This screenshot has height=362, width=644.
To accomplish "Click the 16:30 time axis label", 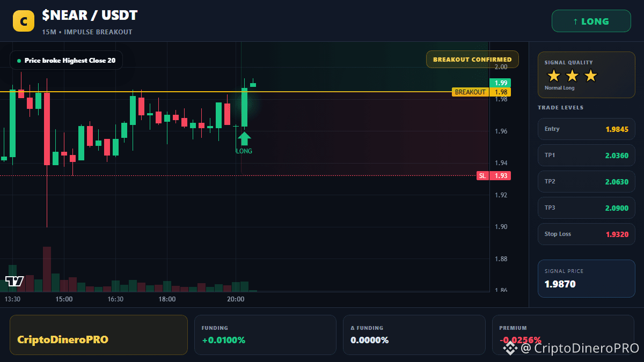I will pos(115,299).
